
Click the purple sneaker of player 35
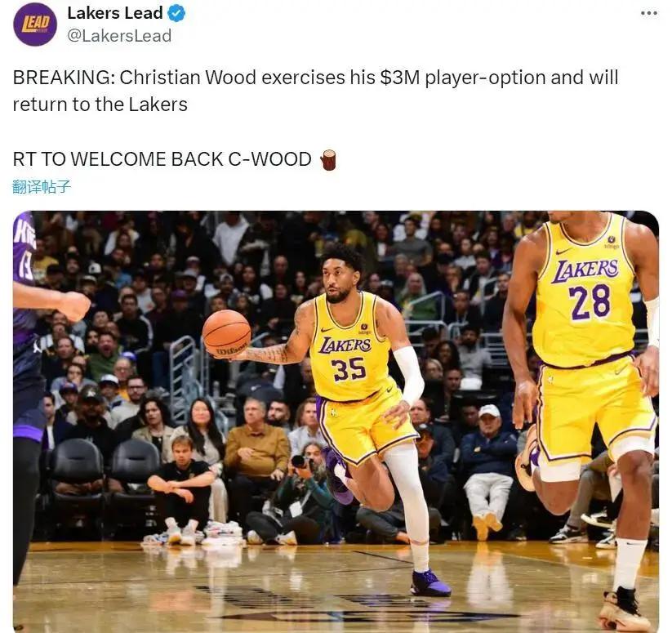click(x=430, y=583)
